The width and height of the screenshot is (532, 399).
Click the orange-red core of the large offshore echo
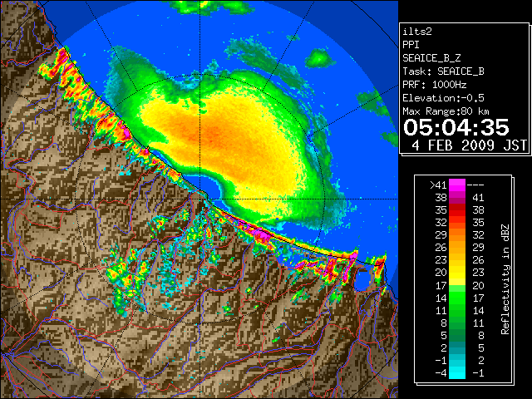point(210,134)
